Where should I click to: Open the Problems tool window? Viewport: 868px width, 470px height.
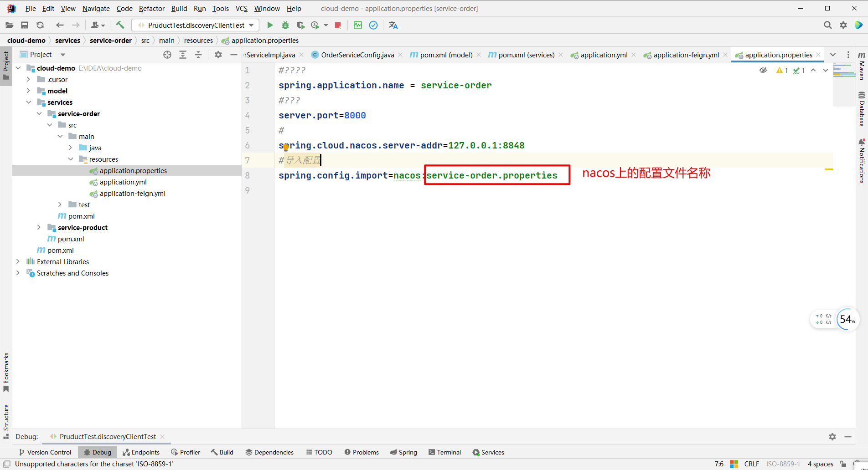(362, 452)
